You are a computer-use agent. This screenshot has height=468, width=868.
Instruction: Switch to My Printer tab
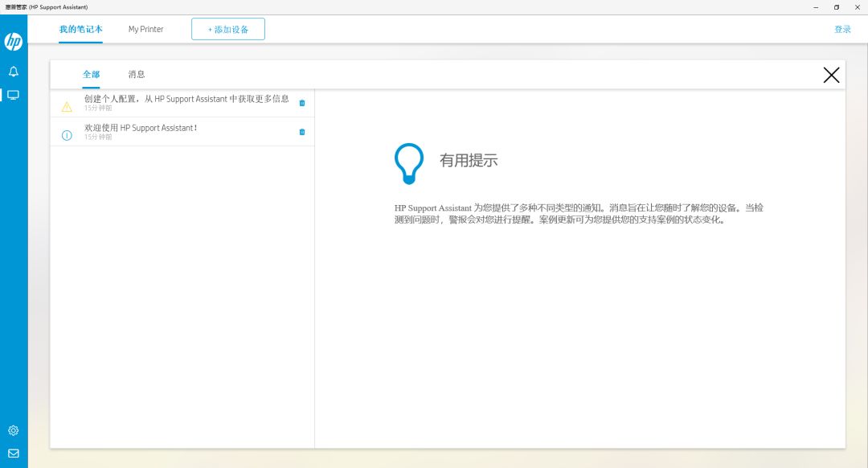(x=146, y=30)
